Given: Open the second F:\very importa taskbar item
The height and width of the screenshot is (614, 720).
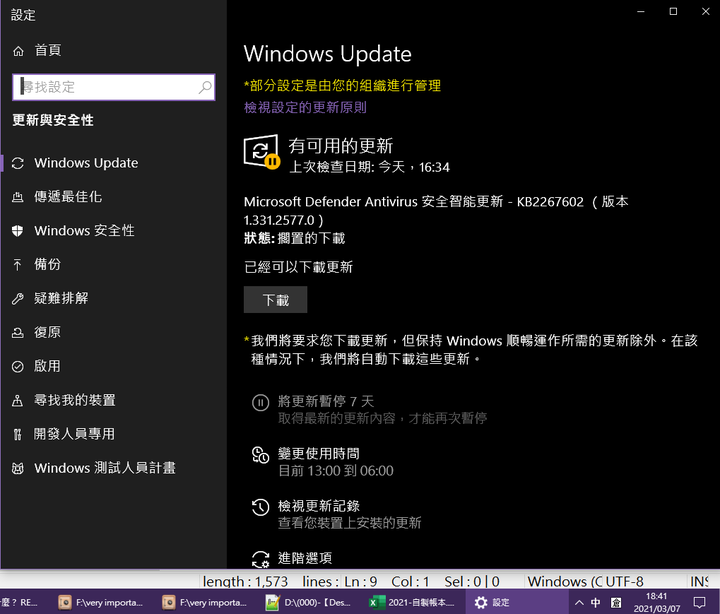Looking at the screenshot, I should point(205,602).
